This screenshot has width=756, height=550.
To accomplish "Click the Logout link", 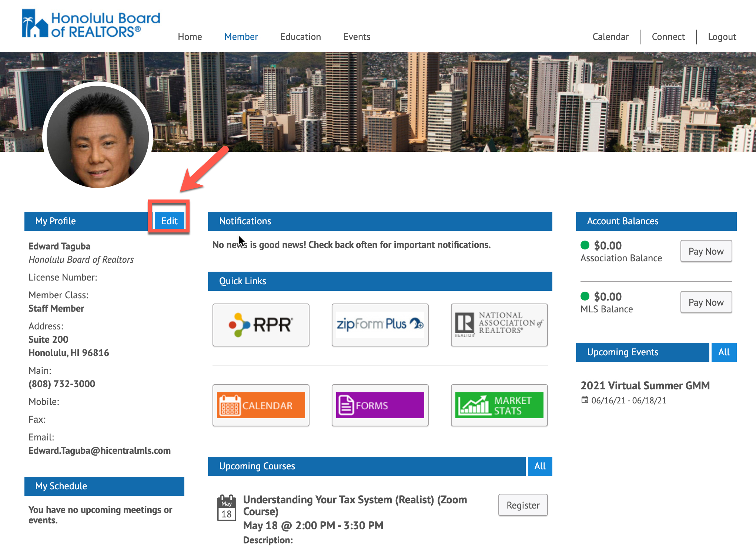I will coord(722,37).
